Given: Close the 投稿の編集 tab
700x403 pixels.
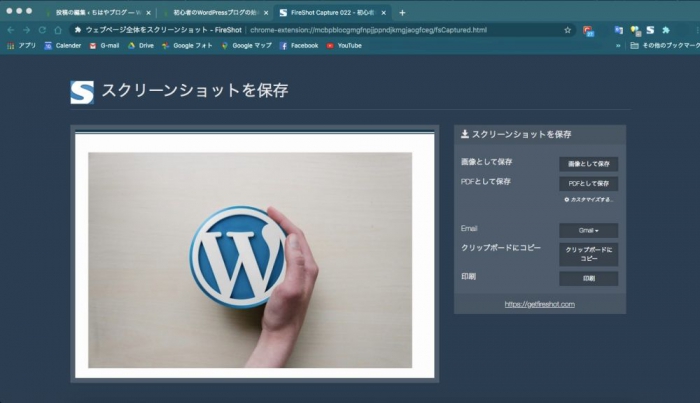Looking at the screenshot, I should click(x=148, y=13).
